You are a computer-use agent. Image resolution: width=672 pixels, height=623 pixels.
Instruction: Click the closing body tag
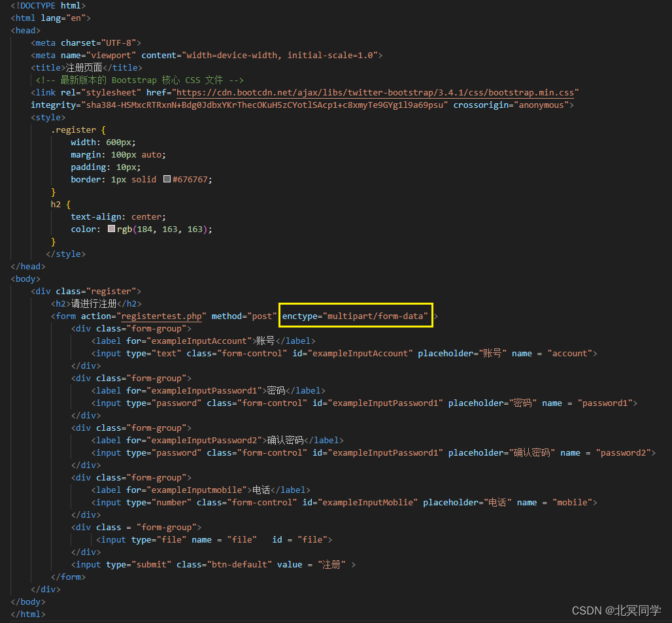tap(28, 602)
